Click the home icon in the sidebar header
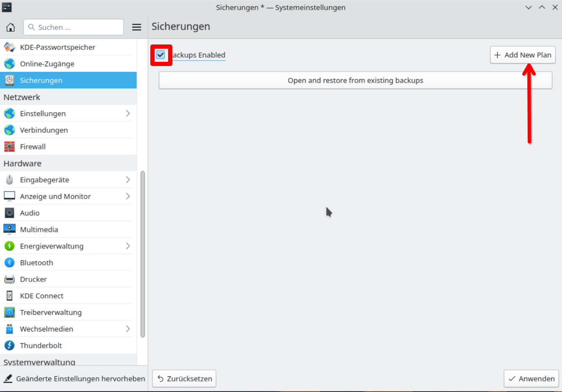The height and width of the screenshot is (392, 562). point(11,28)
